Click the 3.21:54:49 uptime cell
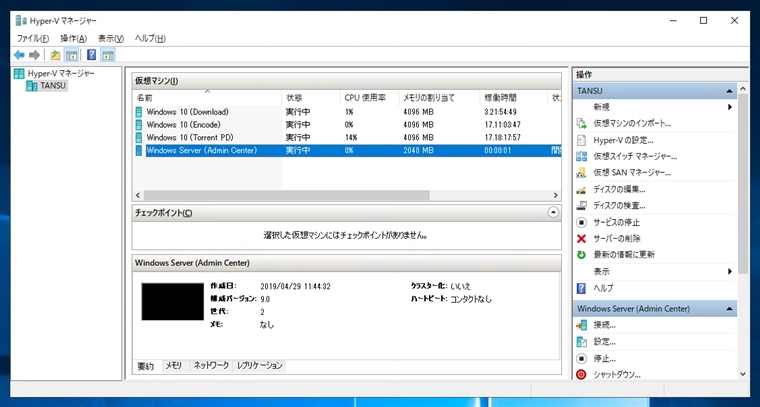 (x=501, y=112)
